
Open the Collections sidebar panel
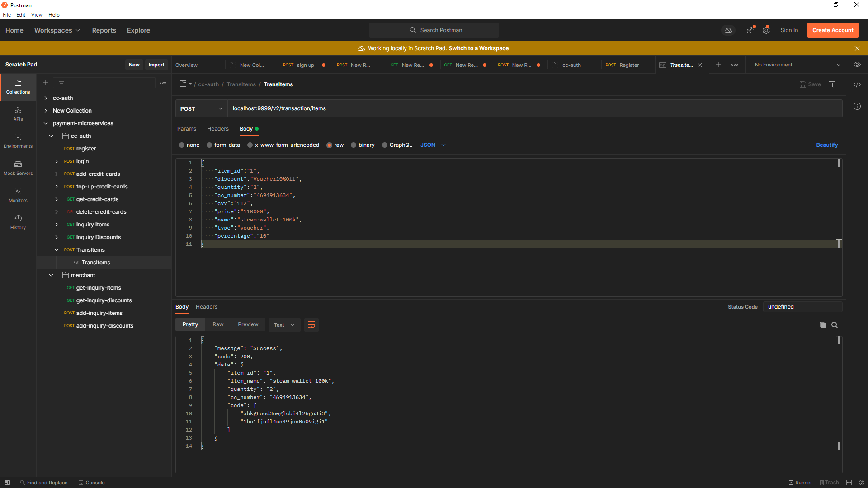click(x=18, y=87)
